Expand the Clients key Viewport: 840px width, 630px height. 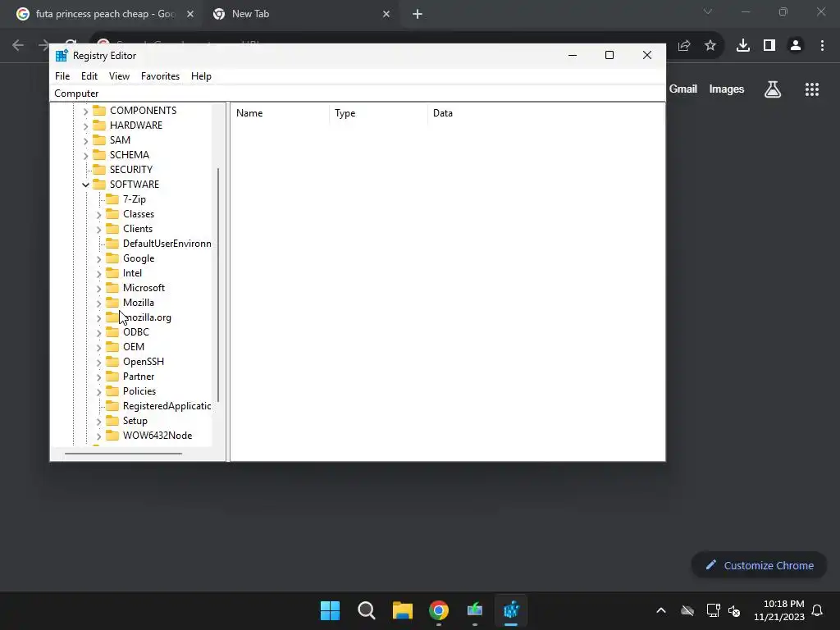point(98,230)
